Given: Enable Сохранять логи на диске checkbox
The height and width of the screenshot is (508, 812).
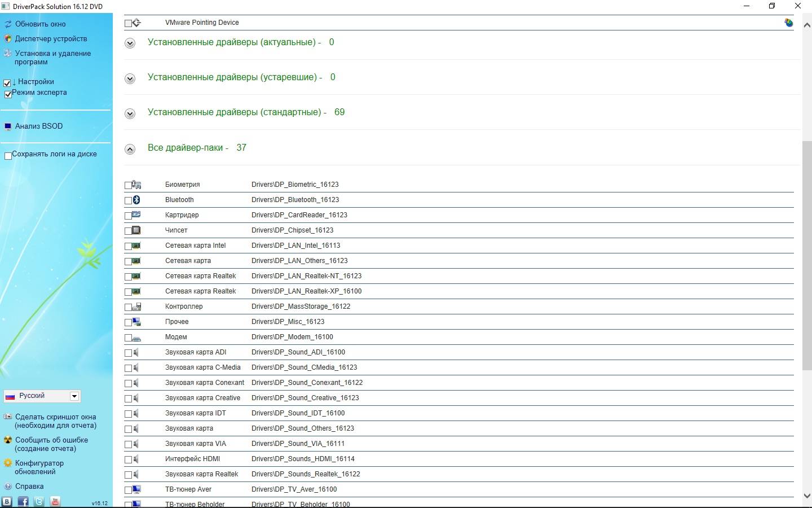Looking at the screenshot, I should point(8,156).
